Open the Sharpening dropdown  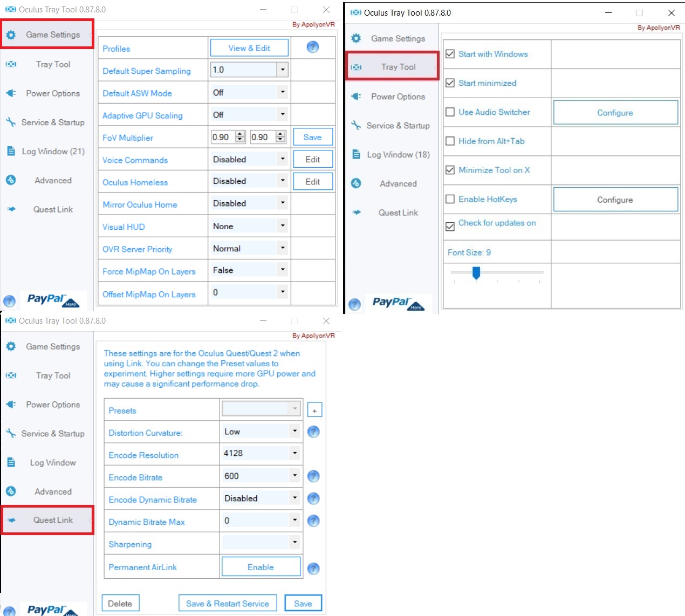point(294,542)
